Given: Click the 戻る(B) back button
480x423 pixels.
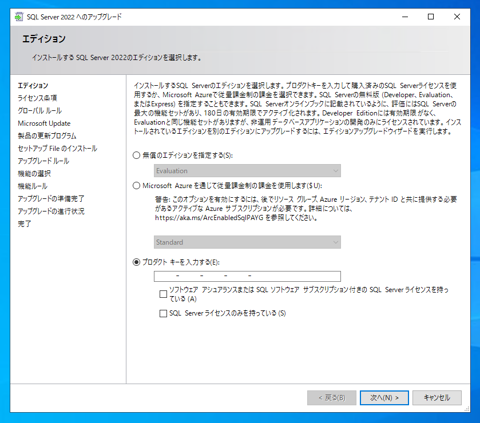Looking at the screenshot, I should [332, 398].
